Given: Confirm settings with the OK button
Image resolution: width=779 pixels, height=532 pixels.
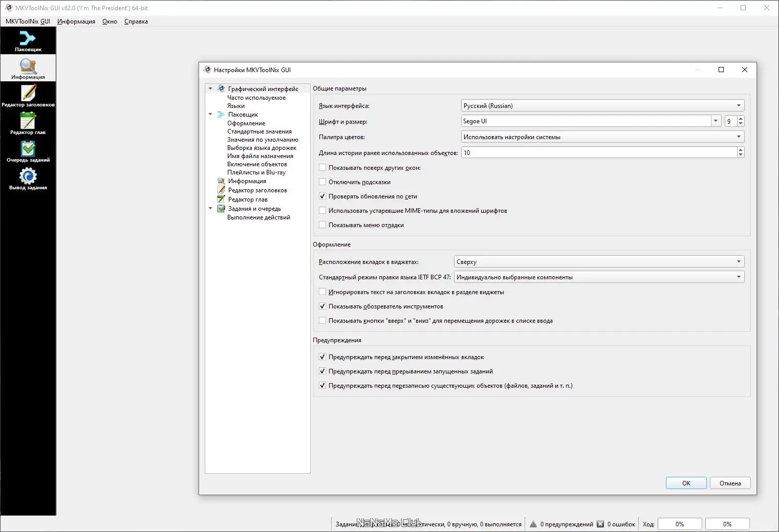Looking at the screenshot, I should pos(686,483).
